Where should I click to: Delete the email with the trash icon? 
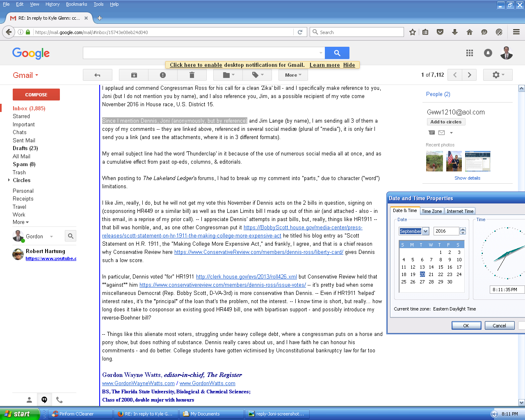[x=192, y=75]
